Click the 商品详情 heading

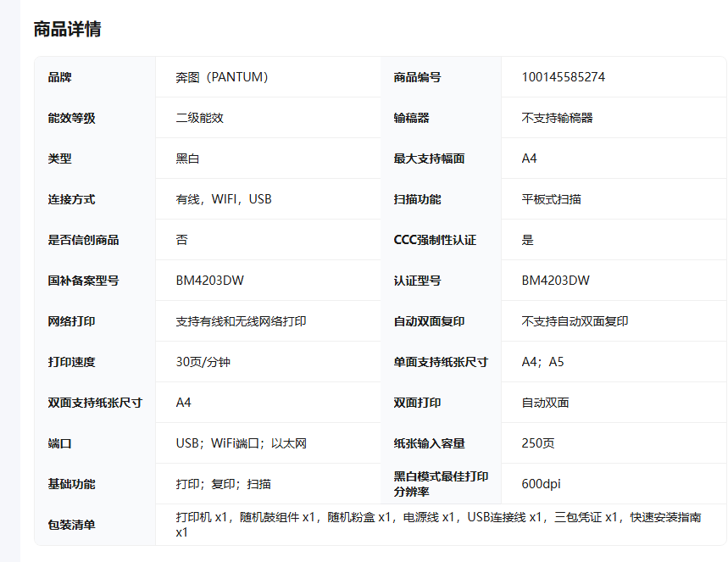(67, 30)
